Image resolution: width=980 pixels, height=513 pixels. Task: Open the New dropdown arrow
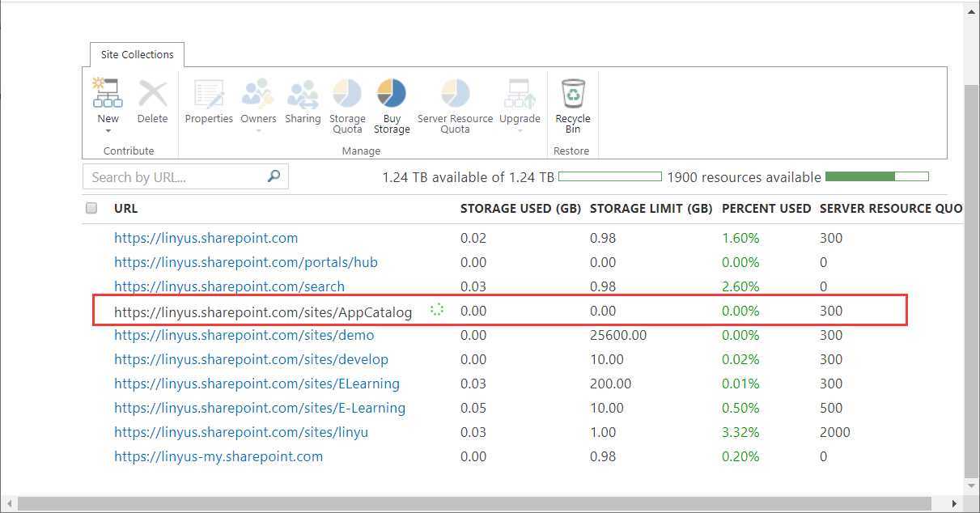tap(108, 130)
